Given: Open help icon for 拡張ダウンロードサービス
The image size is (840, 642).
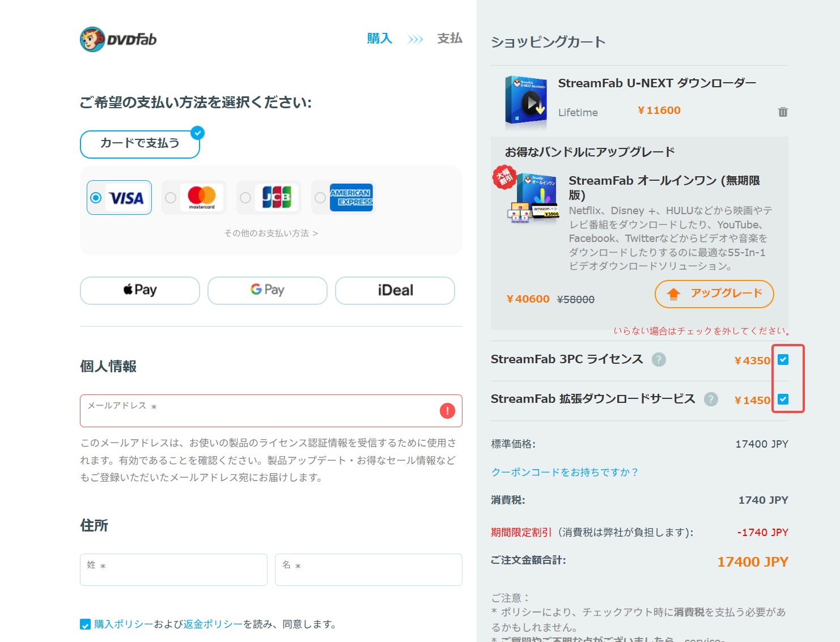Looking at the screenshot, I should pos(711,399).
